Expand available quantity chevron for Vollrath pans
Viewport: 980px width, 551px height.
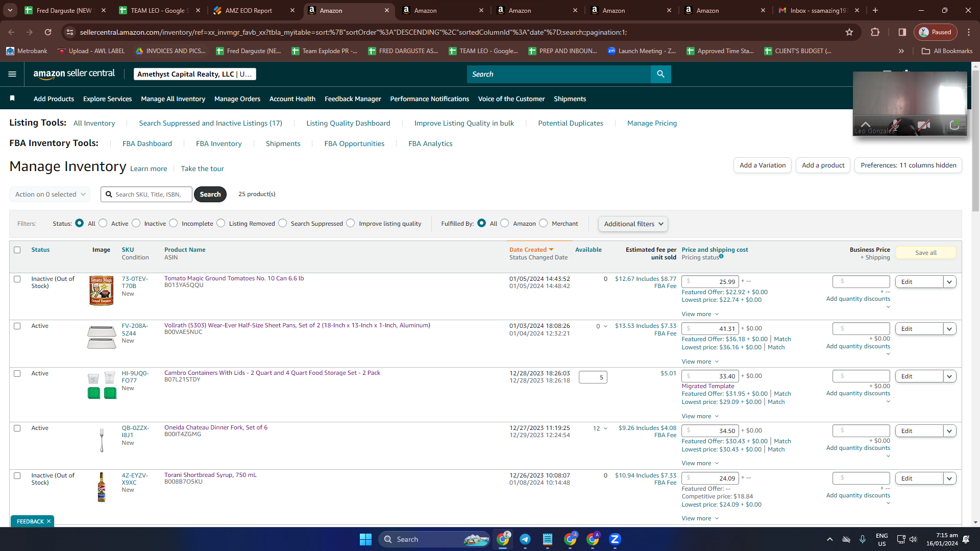[605, 326]
